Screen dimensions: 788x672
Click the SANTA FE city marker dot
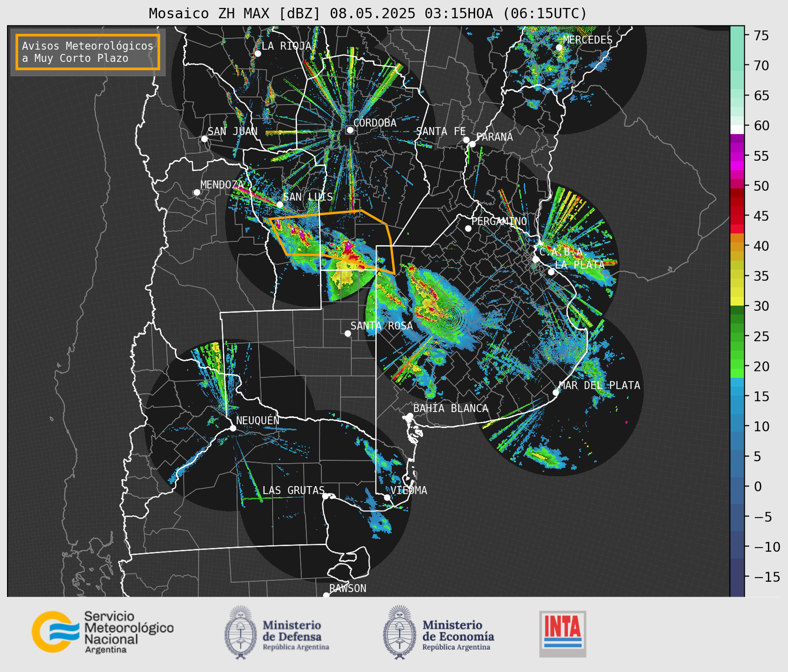pos(466,140)
